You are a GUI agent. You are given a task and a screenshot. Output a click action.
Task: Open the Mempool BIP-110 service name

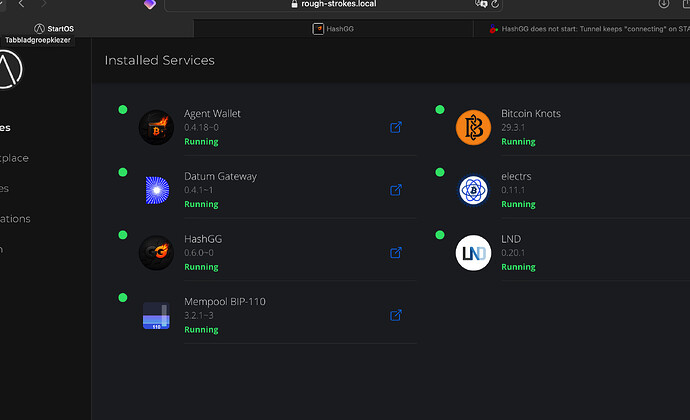[225, 302]
